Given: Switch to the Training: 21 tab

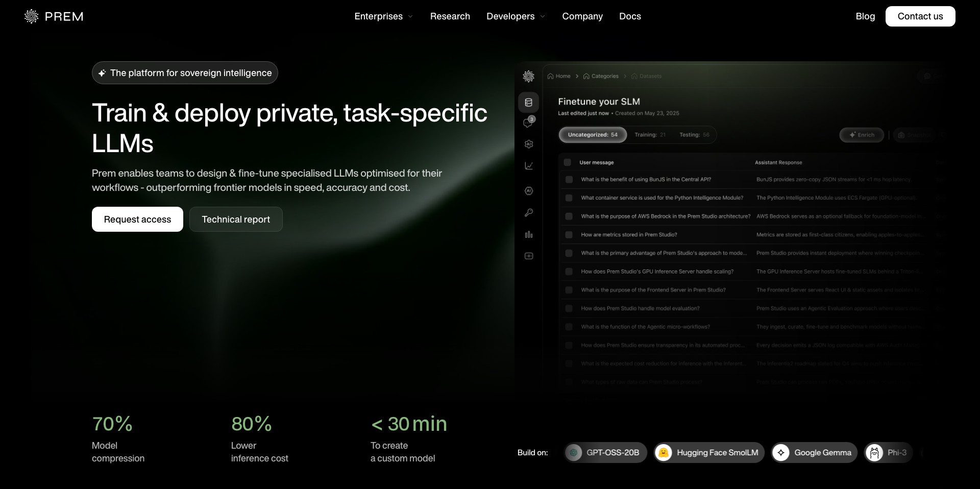Looking at the screenshot, I should [x=650, y=135].
